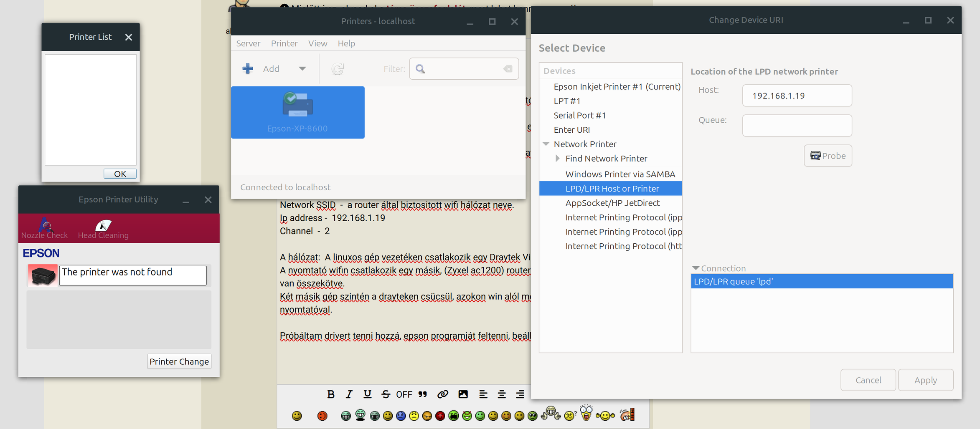Apply strikethrough formatting in forum editor
The height and width of the screenshot is (429, 980).
386,394
